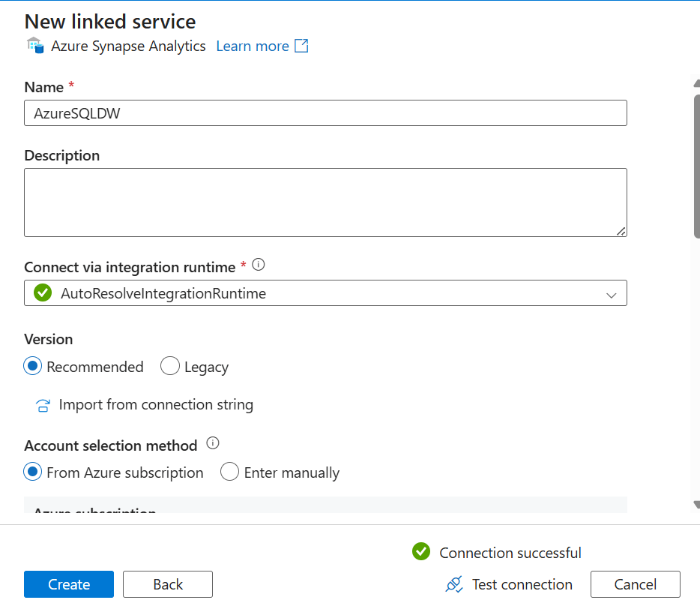This screenshot has width=700, height=603.
Task: Click the Azure Synapse Analytics service icon
Action: (34, 46)
